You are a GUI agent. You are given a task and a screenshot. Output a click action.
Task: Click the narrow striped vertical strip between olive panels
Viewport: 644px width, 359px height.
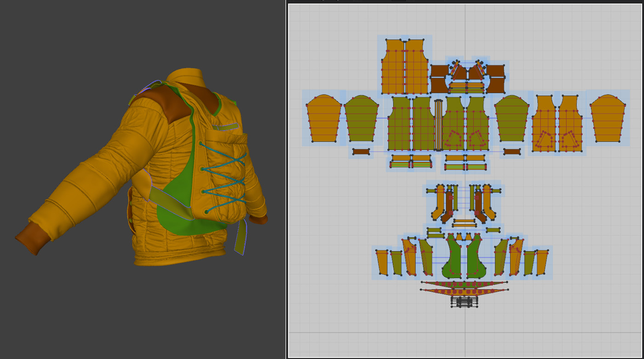pyautogui.click(x=438, y=125)
